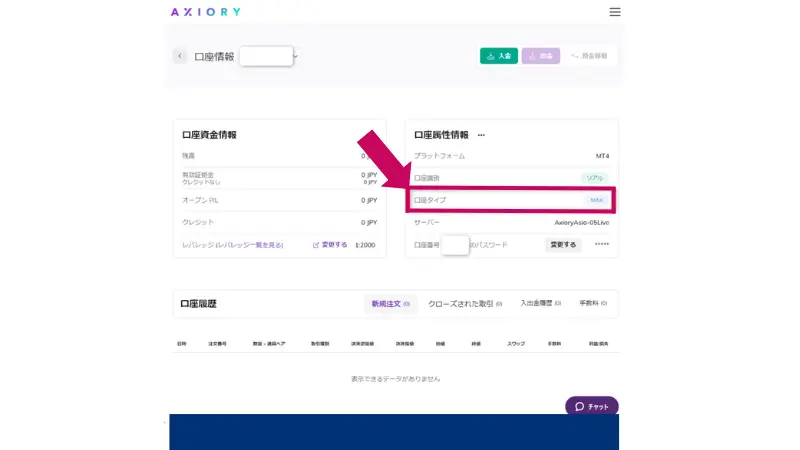Click the 日時 column header
800x450 pixels.
click(x=182, y=343)
